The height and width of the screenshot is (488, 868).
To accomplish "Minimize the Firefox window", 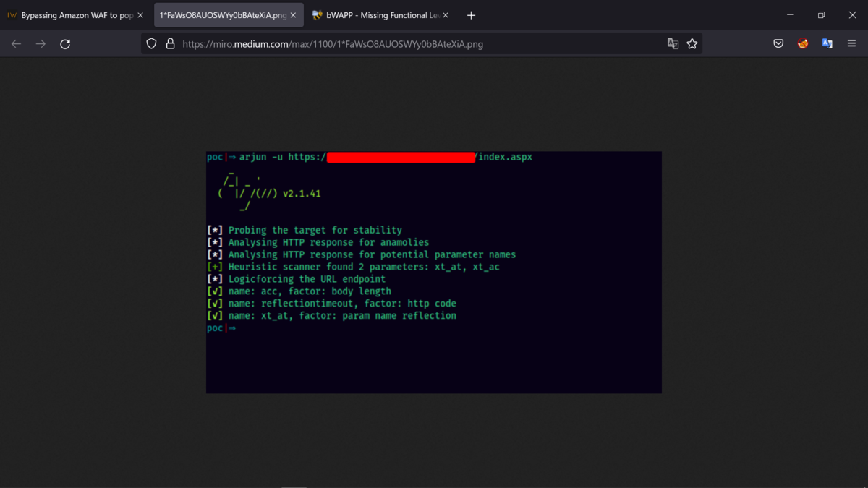I will point(790,15).
